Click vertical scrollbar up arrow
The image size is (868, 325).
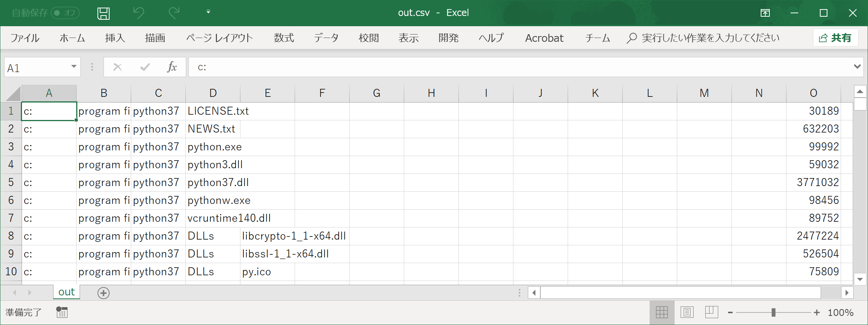click(x=860, y=92)
